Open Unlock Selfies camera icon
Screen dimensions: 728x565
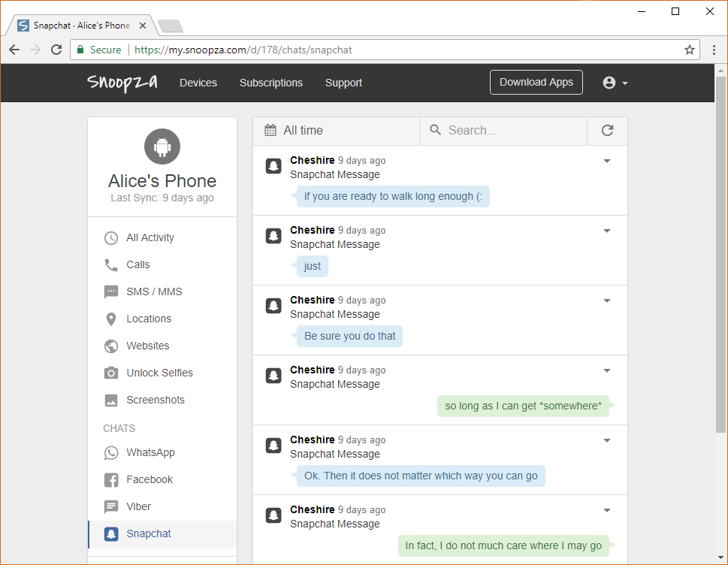(111, 373)
